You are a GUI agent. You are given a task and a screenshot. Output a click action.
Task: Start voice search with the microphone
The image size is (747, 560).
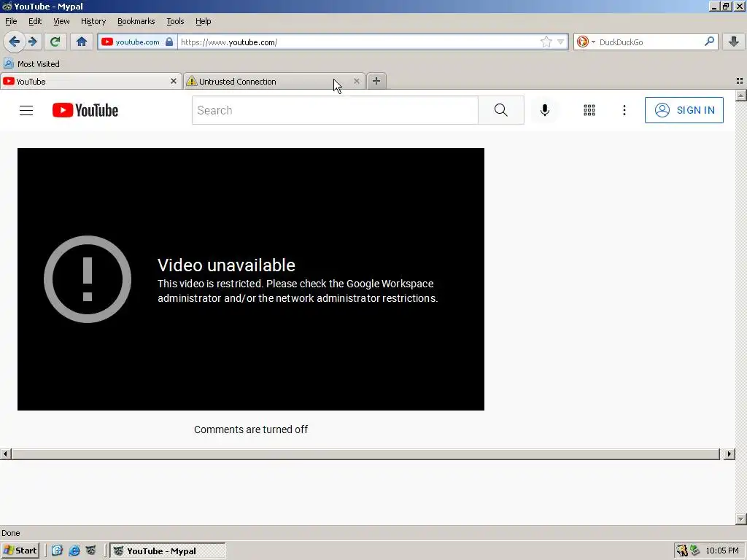tap(545, 111)
